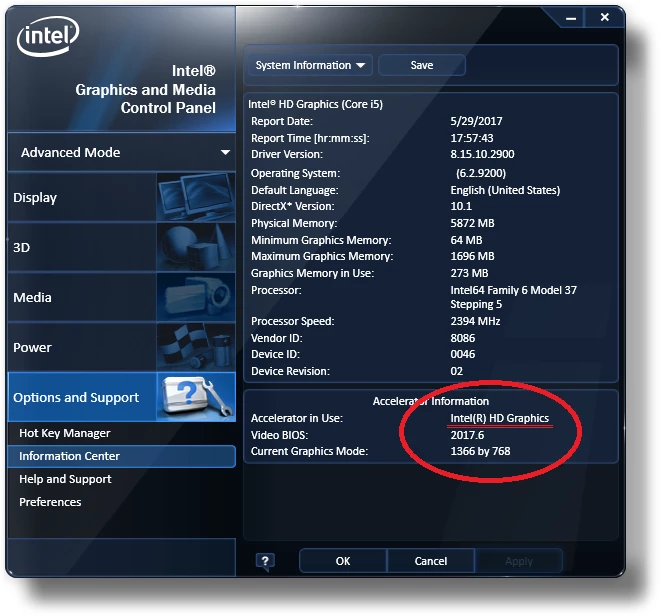Open Hot Key Manager

click(x=64, y=433)
